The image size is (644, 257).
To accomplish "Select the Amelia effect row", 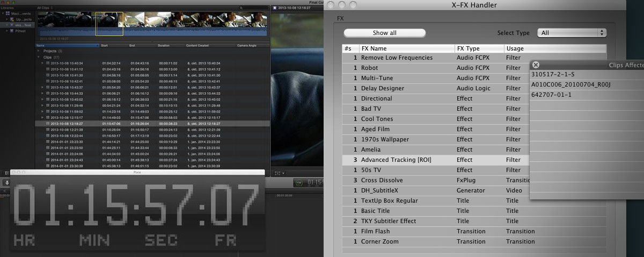I will pyautogui.click(x=474, y=149).
